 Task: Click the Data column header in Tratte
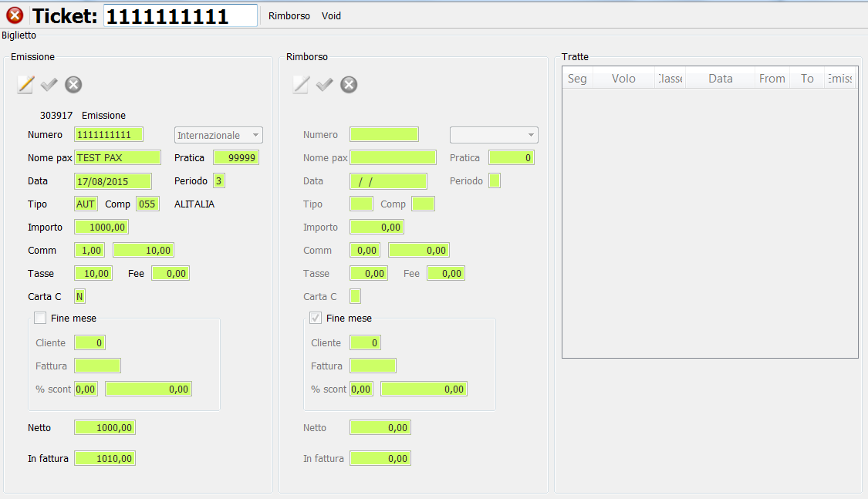coord(720,79)
